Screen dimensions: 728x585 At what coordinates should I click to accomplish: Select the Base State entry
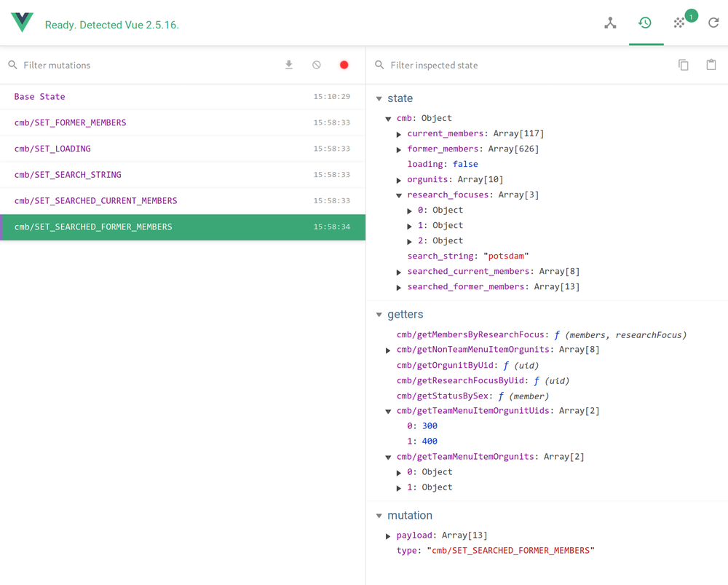(x=183, y=97)
